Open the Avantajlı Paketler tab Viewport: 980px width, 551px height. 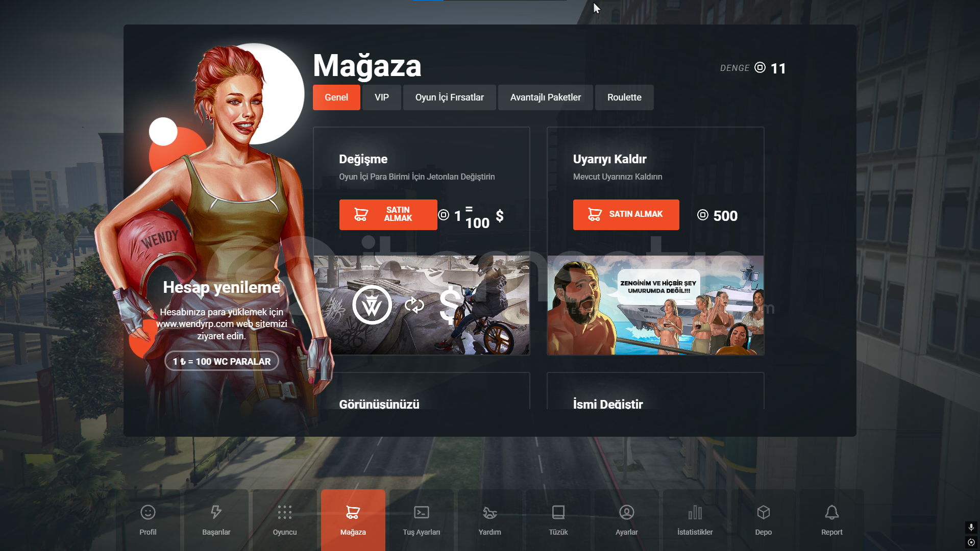tap(546, 97)
